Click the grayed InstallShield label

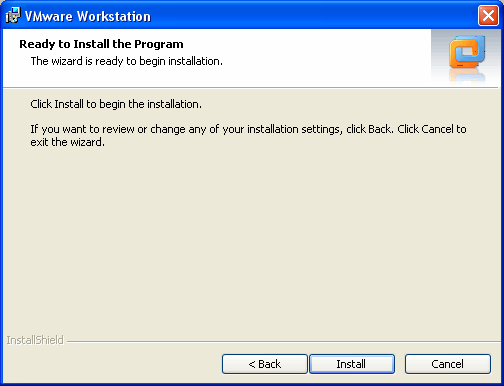[x=35, y=340]
